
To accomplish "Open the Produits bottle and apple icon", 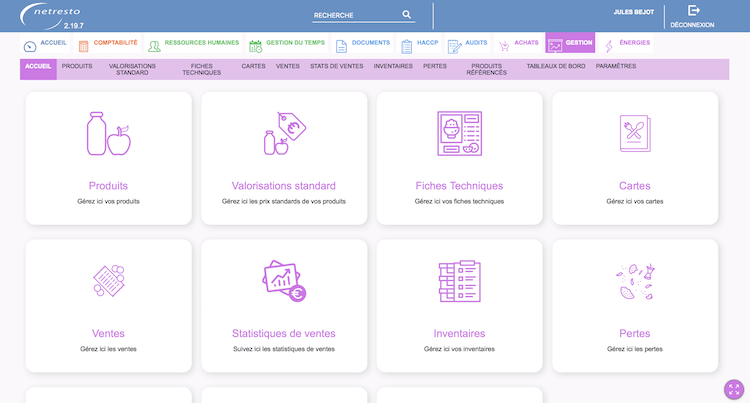I will [108, 134].
